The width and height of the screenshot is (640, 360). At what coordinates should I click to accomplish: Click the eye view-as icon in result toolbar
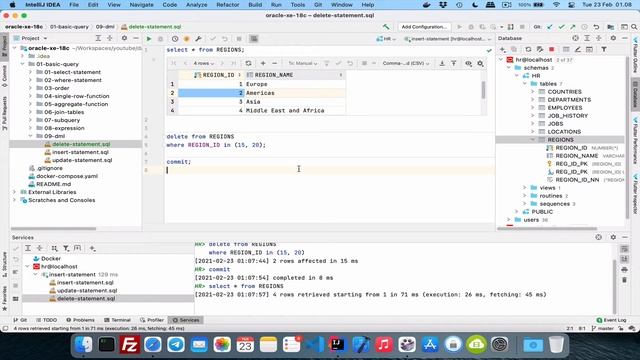coord(469,63)
